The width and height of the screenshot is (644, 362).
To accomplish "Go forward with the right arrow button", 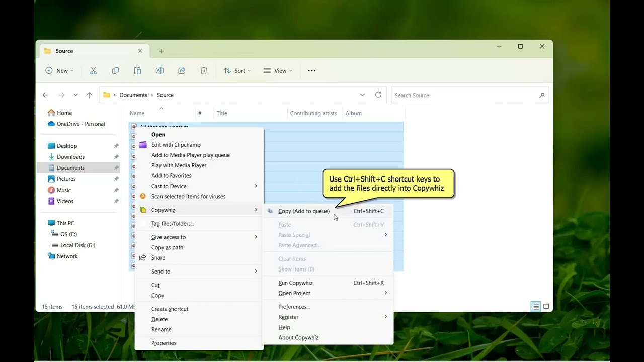I will 61,95.
